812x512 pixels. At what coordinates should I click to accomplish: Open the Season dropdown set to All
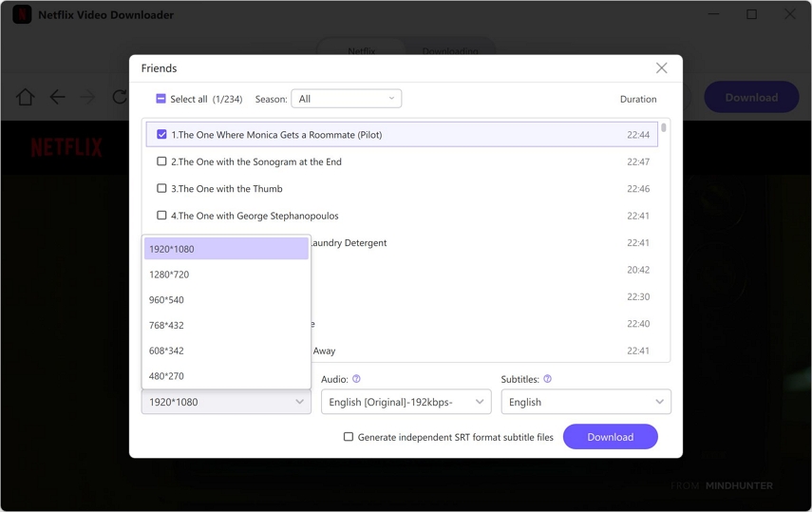coord(347,99)
